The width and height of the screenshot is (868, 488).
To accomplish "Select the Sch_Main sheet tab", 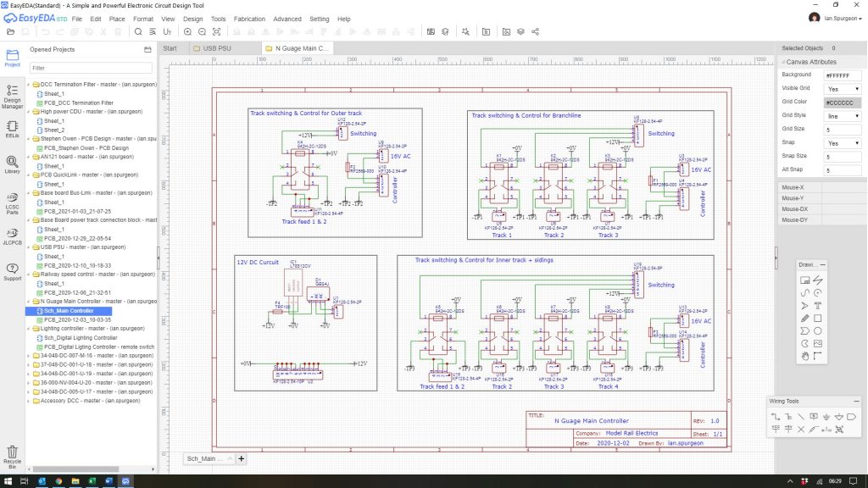I will [209, 458].
